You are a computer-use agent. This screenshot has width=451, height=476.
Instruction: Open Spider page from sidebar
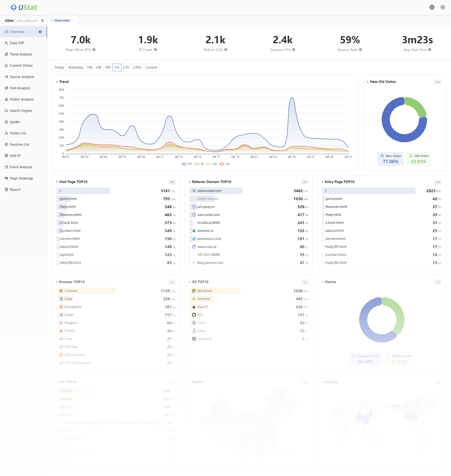point(15,122)
